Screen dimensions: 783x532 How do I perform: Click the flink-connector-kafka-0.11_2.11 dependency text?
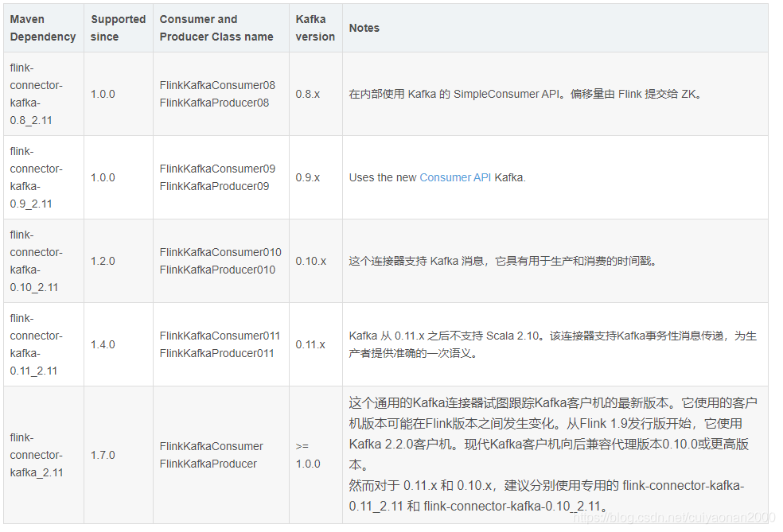tap(37, 344)
